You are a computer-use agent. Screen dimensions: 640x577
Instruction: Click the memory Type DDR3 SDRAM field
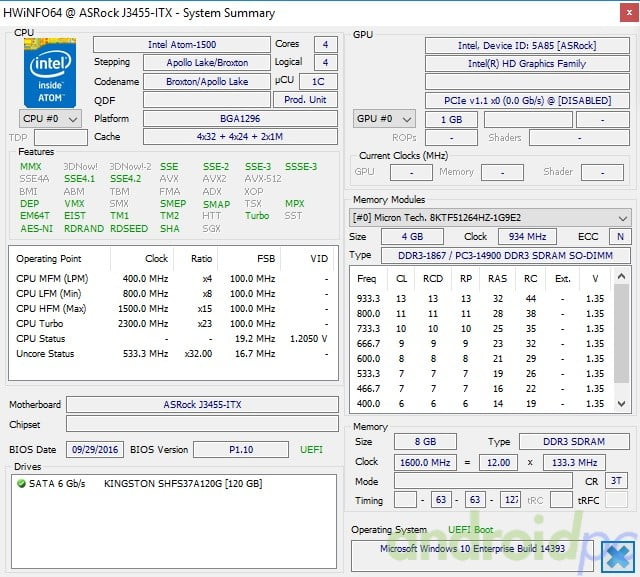[574, 442]
